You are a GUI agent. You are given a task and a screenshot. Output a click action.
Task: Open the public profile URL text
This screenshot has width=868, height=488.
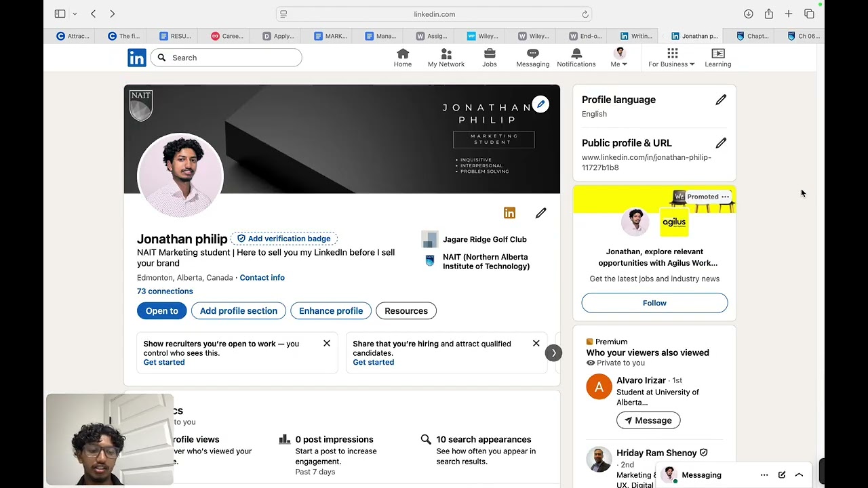pos(646,163)
